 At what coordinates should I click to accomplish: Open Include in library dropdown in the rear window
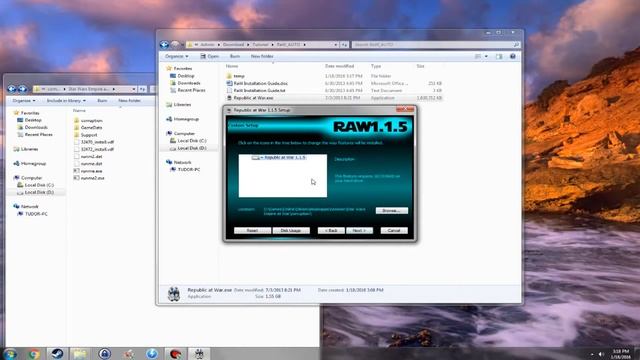coord(66,100)
